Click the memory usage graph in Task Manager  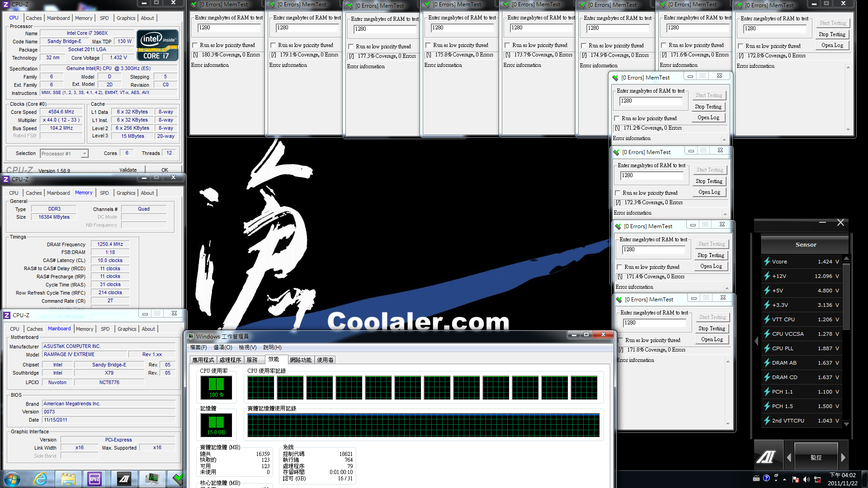click(x=424, y=425)
